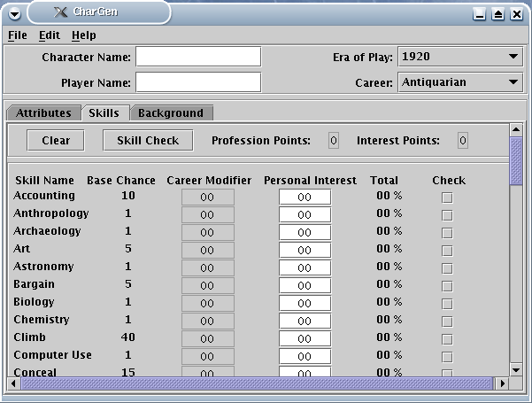532x403 pixels.
Task: Click Accounting Career Modifier field
Action: tap(208, 198)
